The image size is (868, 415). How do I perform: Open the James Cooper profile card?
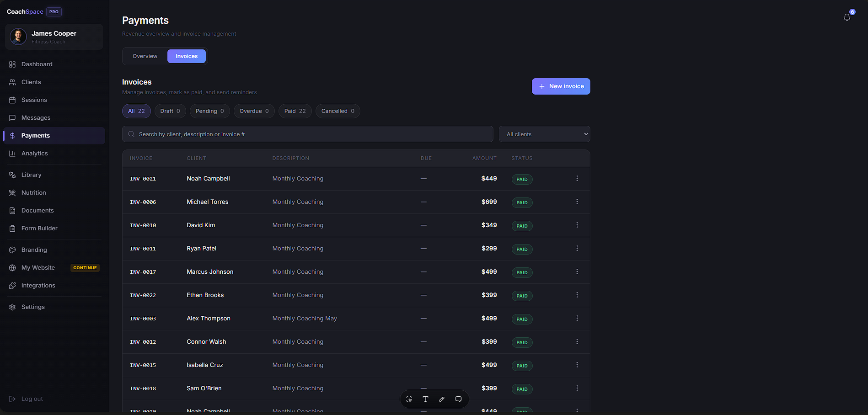(x=54, y=37)
